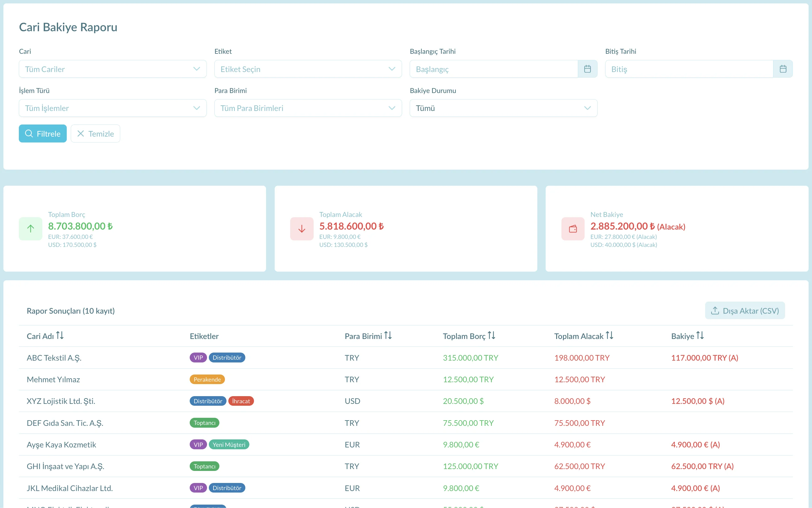Viewport: 812px width, 508px height.
Task: Sort table by Cari Adı
Action: (x=60, y=335)
